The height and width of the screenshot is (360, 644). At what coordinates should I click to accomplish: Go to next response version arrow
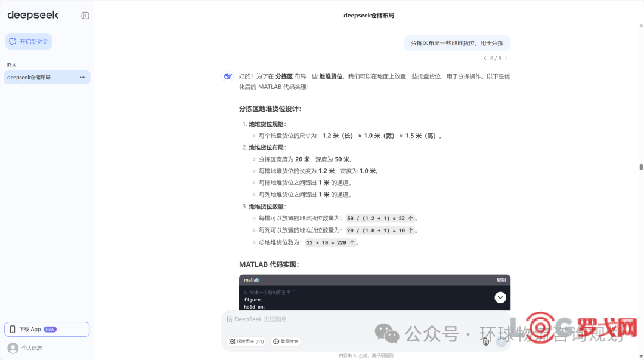507,59
